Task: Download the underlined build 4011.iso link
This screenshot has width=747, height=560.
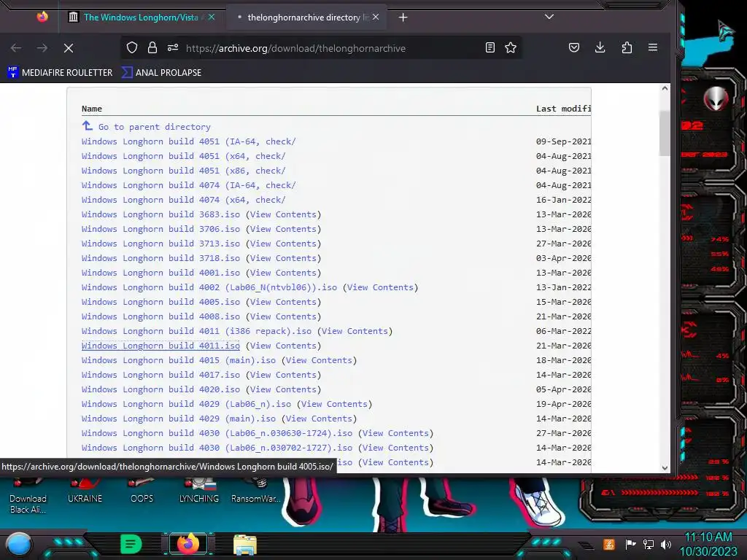Action: tap(160, 346)
